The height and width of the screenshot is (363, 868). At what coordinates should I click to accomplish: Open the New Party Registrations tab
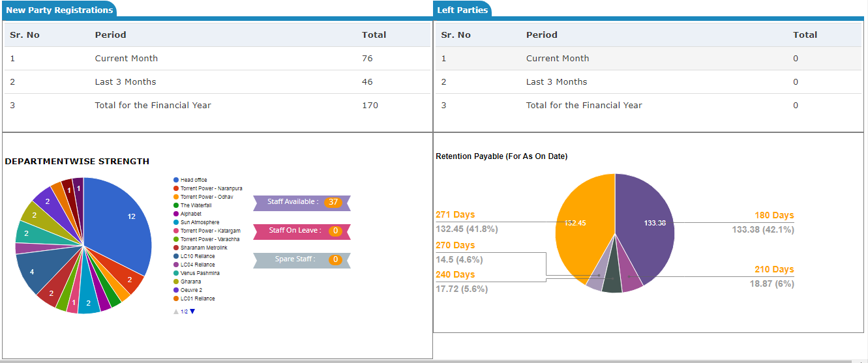[59, 10]
